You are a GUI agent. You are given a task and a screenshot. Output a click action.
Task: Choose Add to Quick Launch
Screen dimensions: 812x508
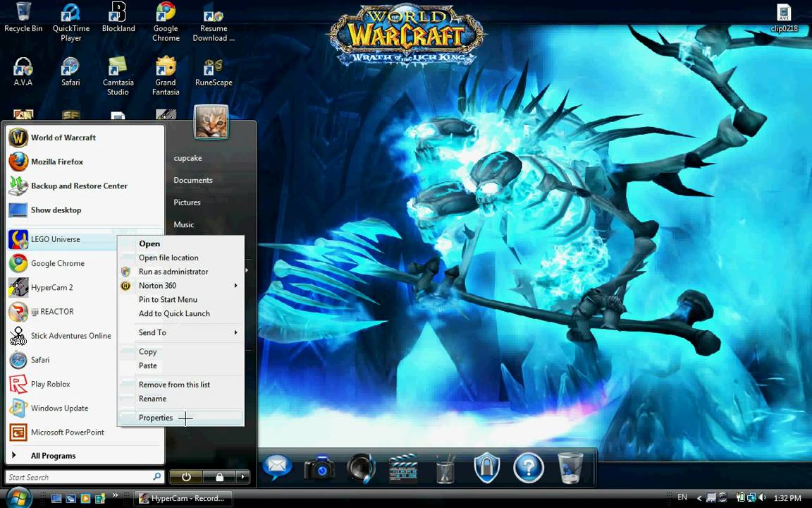coord(181,313)
